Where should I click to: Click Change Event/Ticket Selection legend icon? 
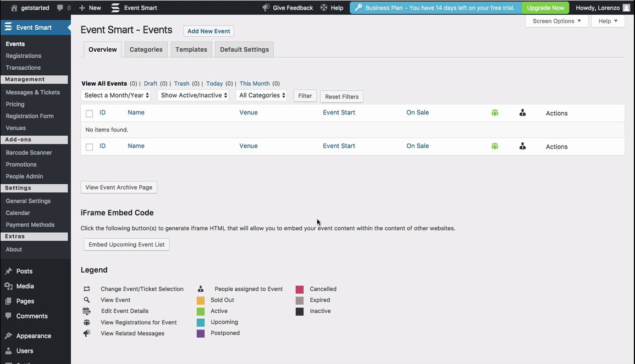(87, 289)
